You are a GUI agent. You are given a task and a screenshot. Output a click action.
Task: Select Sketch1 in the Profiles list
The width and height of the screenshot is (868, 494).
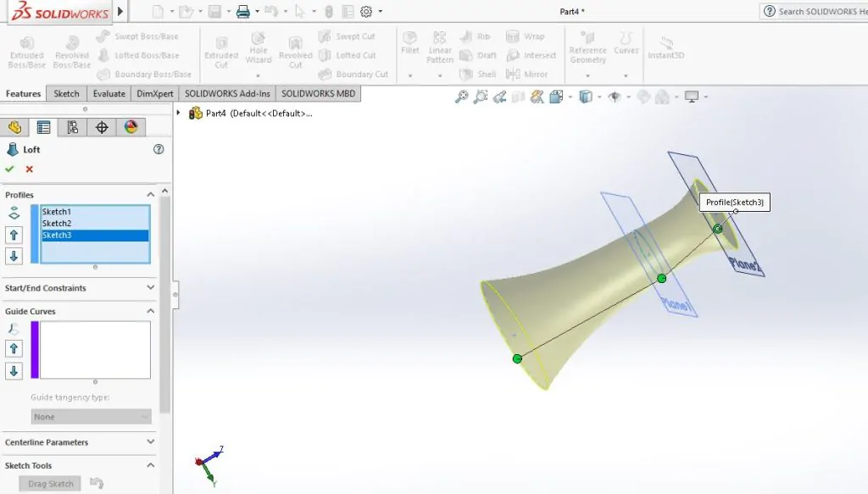[95, 211]
